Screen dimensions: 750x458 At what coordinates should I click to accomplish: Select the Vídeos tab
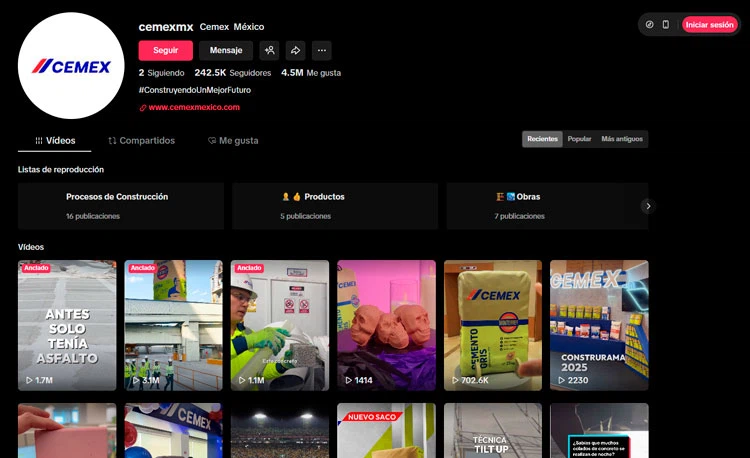pos(55,141)
